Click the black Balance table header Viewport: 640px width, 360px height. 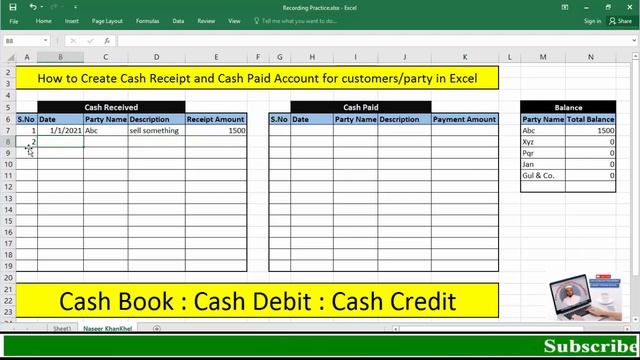(568, 107)
